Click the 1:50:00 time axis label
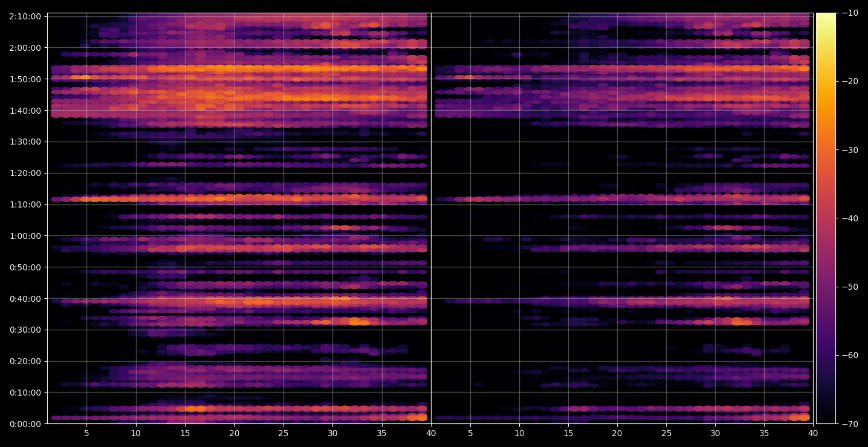This screenshot has width=868, height=447. click(x=25, y=79)
